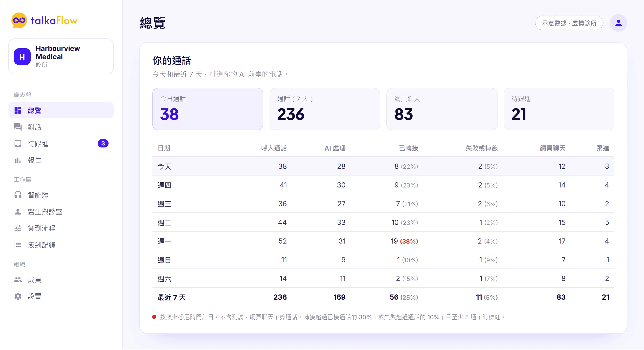Click the 智能體 headset icon
The width and height of the screenshot is (644, 350).
point(18,195)
